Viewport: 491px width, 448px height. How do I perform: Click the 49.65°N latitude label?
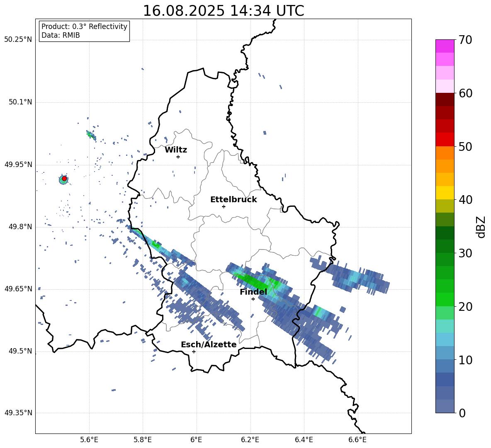tap(18, 289)
